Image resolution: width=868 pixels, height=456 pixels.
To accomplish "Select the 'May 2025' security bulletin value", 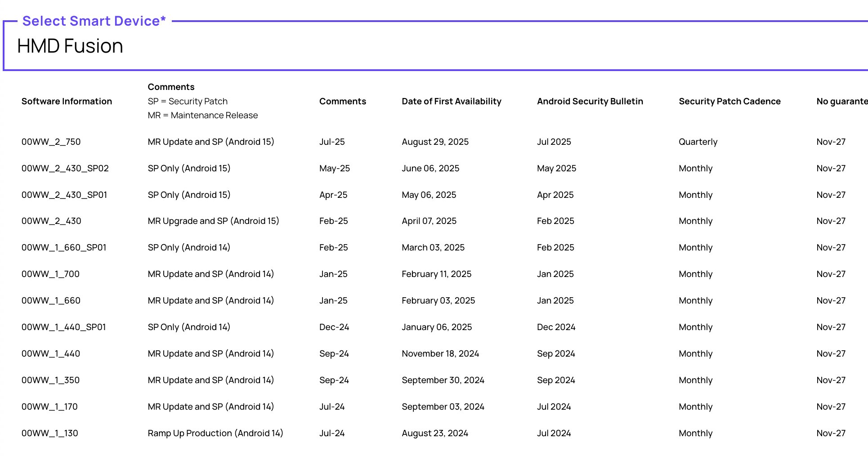I will click(557, 168).
